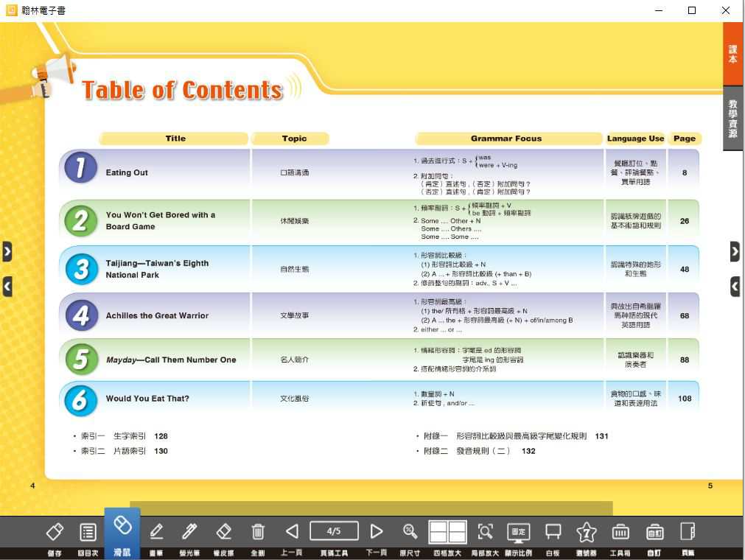
Task: Maximize the 翰林電子書 window
Action: point(692,10)
